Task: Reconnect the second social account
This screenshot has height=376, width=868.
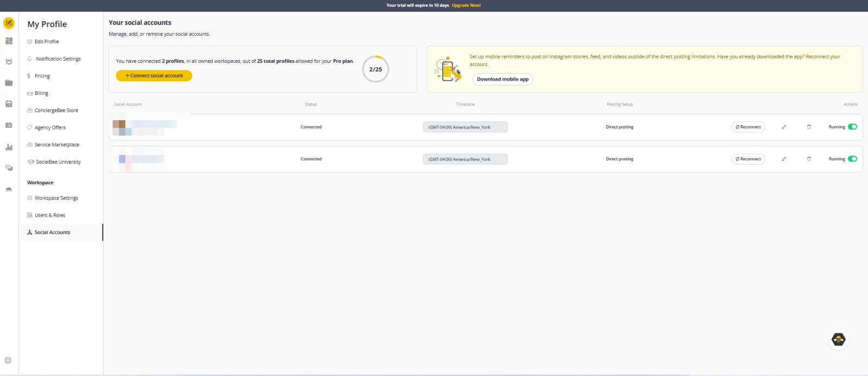Action: click(x=748, y=159)
